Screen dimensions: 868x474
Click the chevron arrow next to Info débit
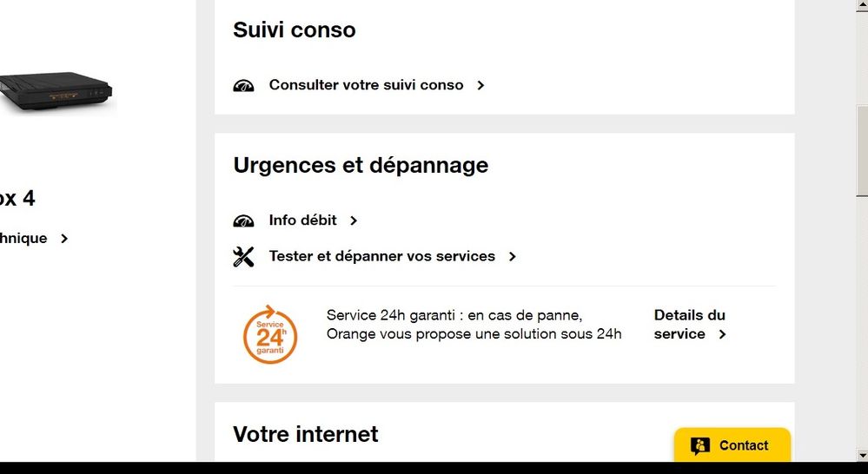pos(354,221)
